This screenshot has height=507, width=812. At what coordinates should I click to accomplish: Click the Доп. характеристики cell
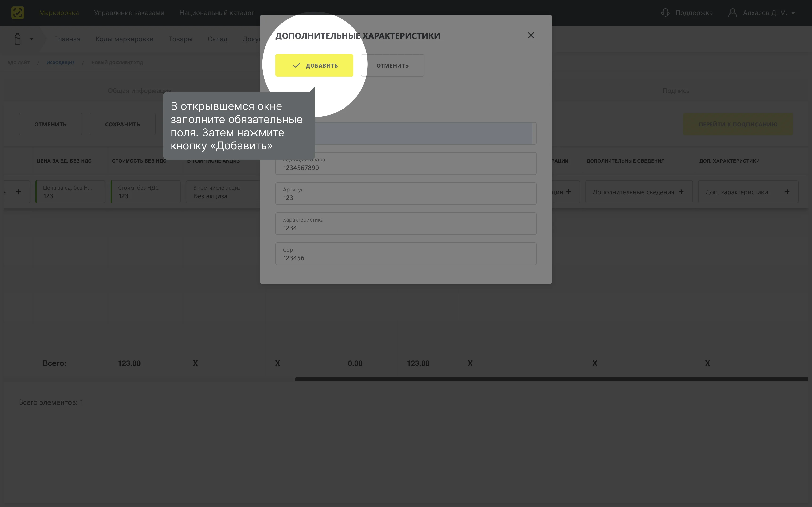coord(748,192)
